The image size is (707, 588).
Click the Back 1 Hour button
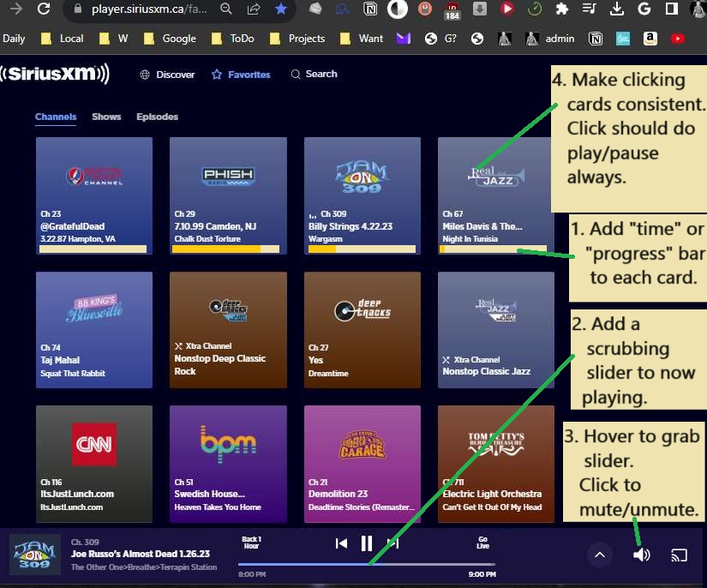251,543
